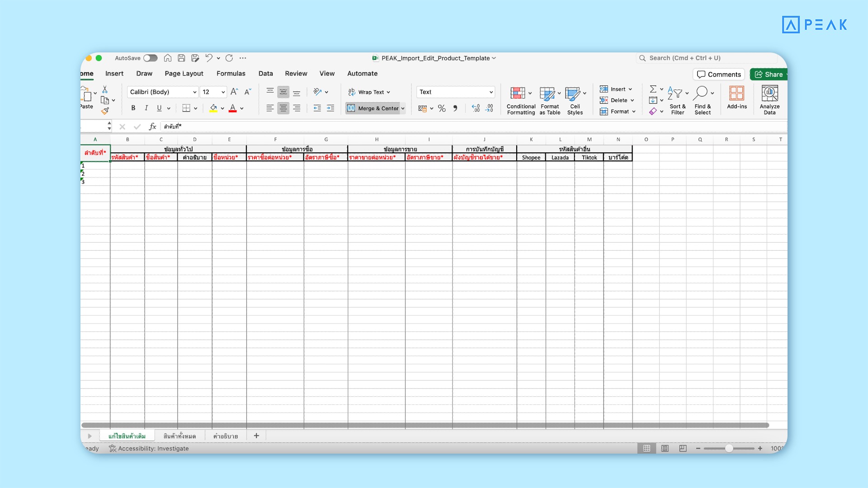
Task: Click the Conditional Formatting icon
Action: (x=518, y=94)
